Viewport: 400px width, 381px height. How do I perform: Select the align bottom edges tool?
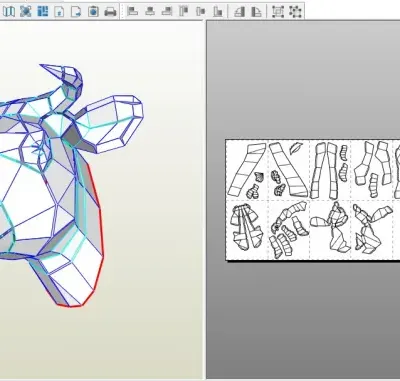point(218,11)
